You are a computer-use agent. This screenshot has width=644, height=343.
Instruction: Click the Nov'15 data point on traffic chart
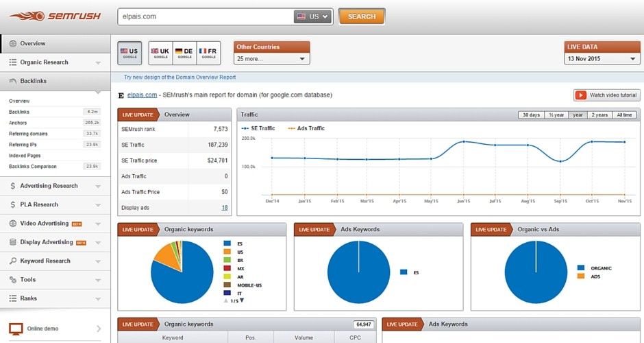[625, 142]
